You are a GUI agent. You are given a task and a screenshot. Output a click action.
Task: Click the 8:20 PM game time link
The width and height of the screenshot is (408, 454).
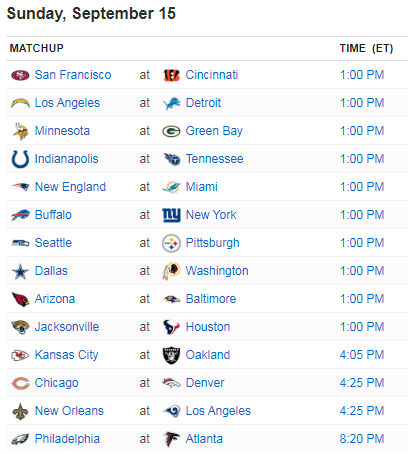(362, 439)
